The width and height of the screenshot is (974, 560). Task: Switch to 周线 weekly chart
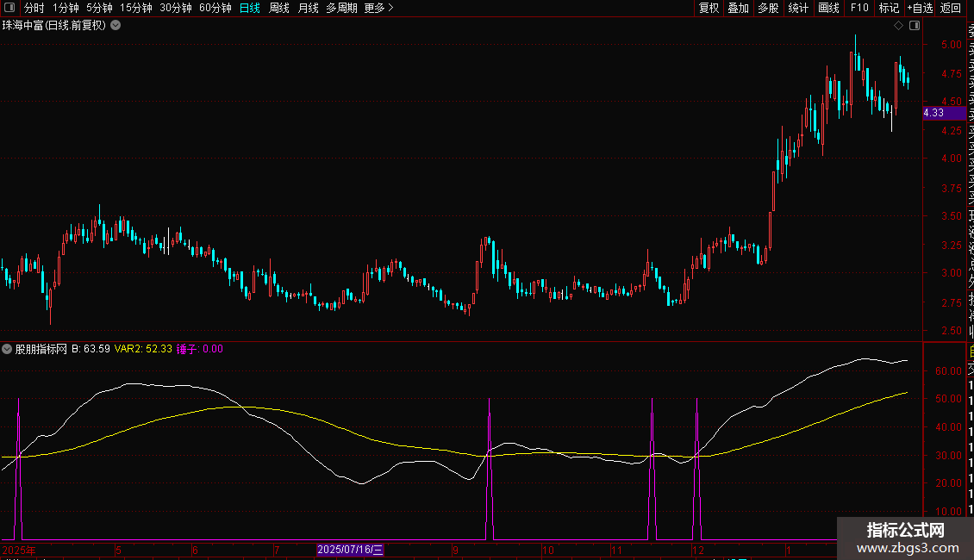279,8
